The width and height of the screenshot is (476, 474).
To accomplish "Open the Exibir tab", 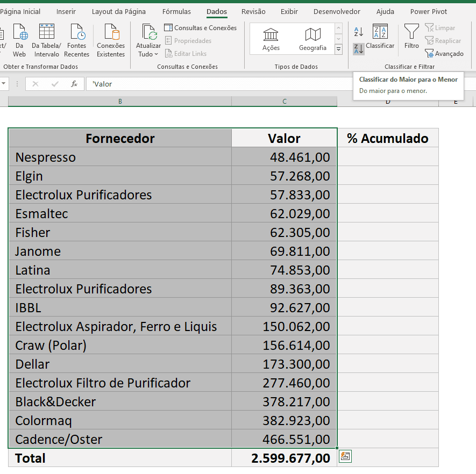I will pos(289,11).
